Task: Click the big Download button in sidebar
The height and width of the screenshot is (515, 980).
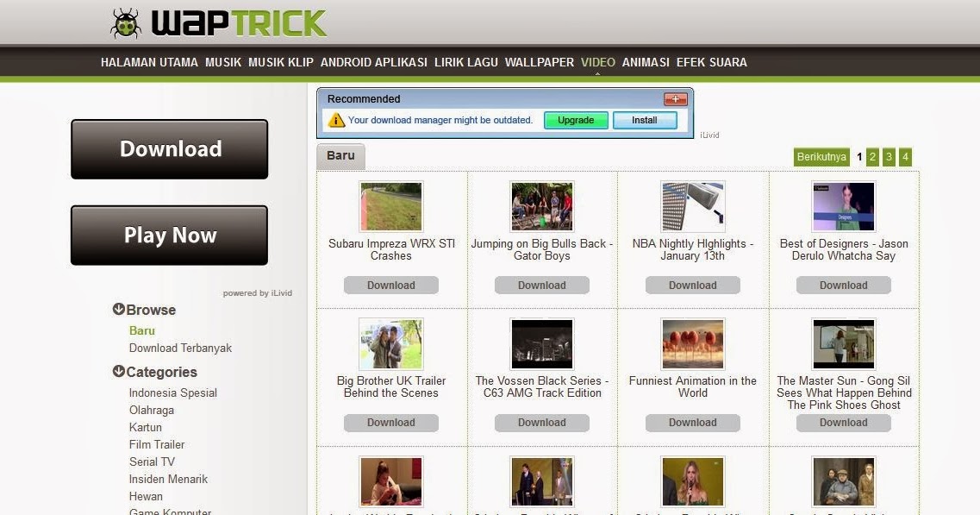Action: pos(170,149)
